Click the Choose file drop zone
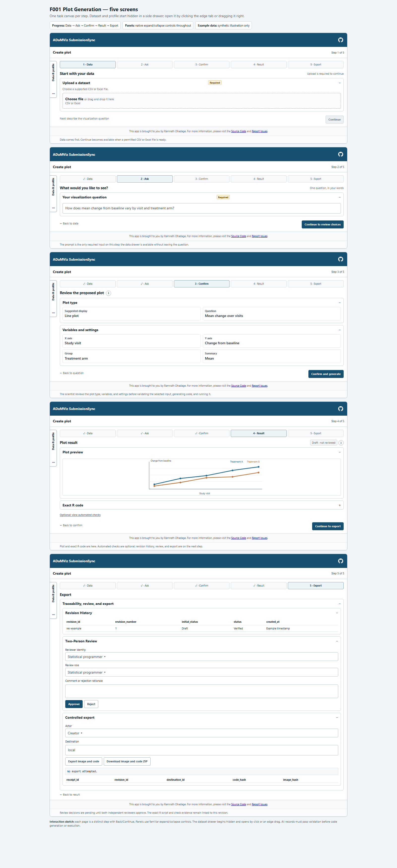Image resolution: width=397 pixels, height=868 pixels. (x=201, y=101)
